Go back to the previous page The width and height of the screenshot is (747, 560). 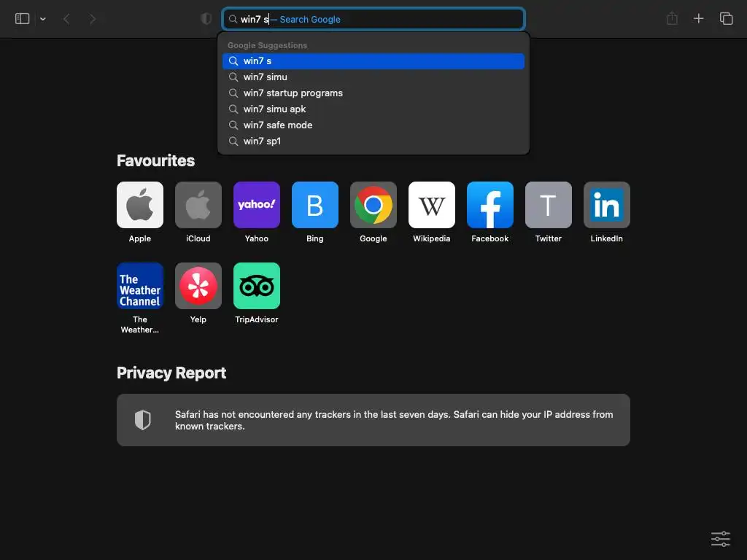tap(66, 19)
